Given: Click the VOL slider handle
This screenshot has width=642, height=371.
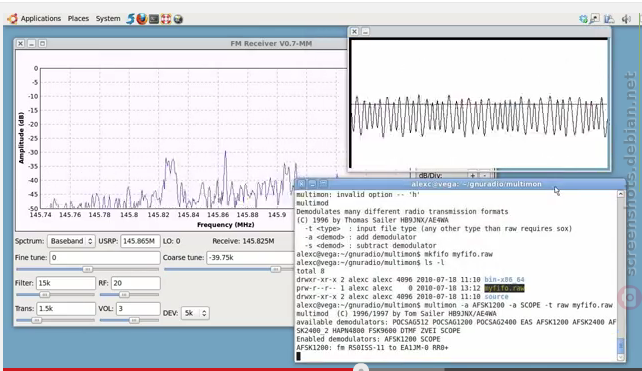Looking at the screenshot, I should click(x=133, y=320).
